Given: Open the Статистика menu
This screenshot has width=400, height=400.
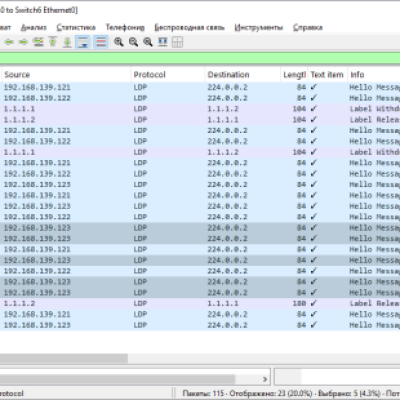Looking at the screenshot, I should (x=76, y=27).
